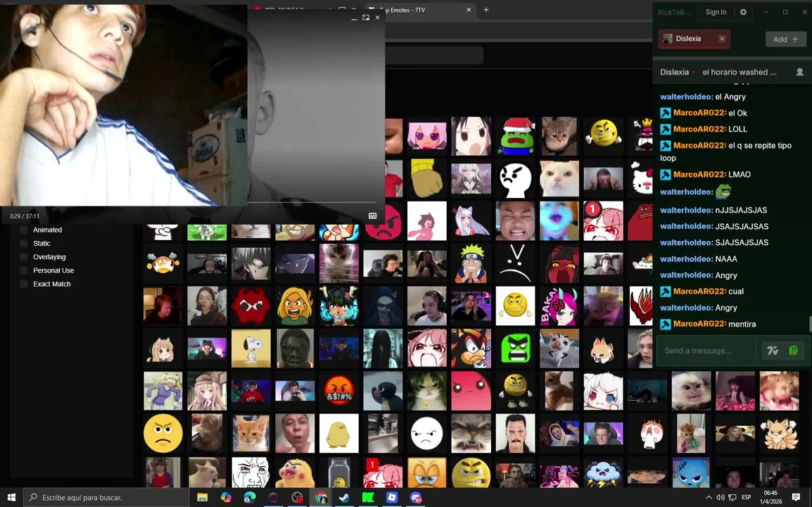Select the angry storm cloud emote
Image resolution: width=812 pixels, height=507 pixels.
coord(603,472)
